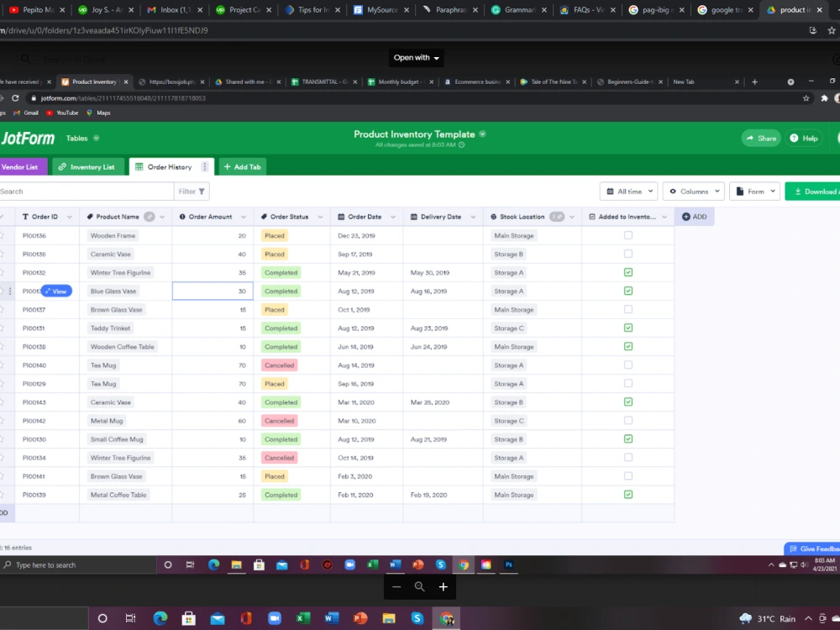Uncheck Added to Inventory for Teddy Trinket
The image size is (840, 630).
(627, 328)
